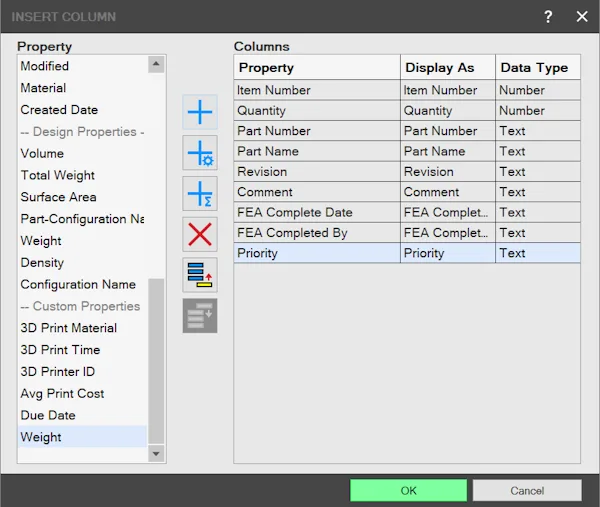Select the Part-Configuration Name property
This screenshot has width=600, height=507.
click(82, 218)
